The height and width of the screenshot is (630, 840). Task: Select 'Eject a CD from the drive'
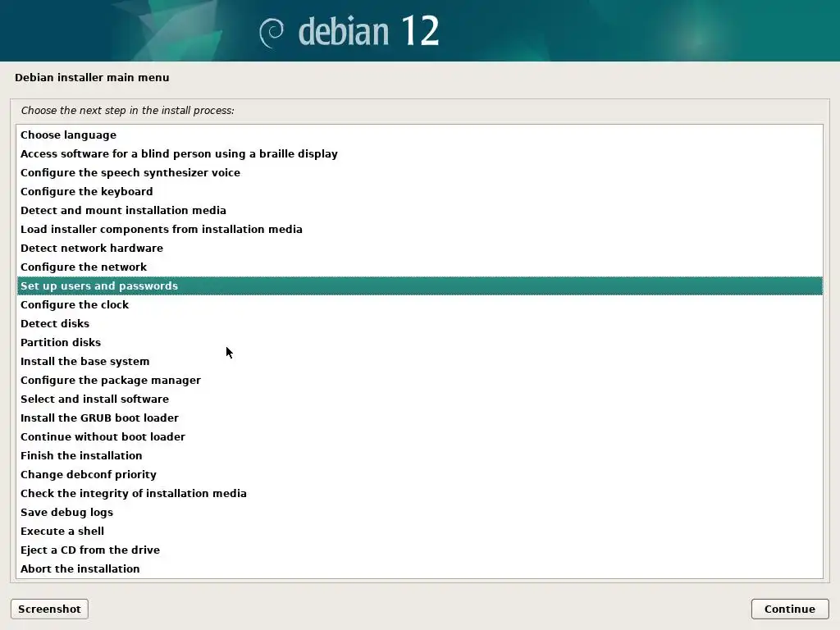click(x=419, y=550)
